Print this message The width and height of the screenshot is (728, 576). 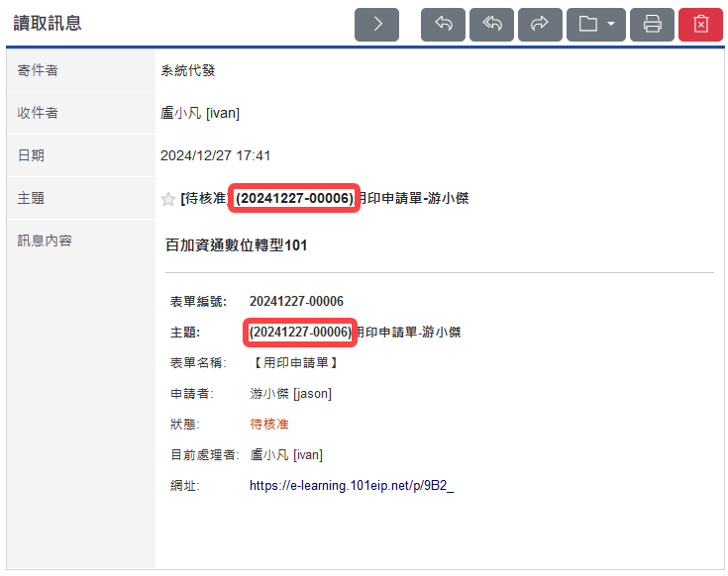(x=652, y=25)
